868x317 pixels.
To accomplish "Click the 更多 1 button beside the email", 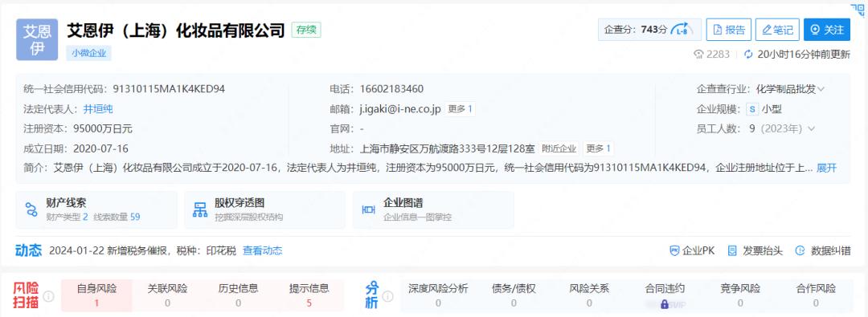I will coord(460,109).
